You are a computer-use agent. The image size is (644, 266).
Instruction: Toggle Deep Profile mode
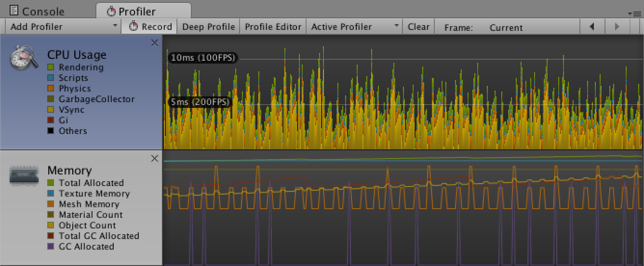point(208,27)
